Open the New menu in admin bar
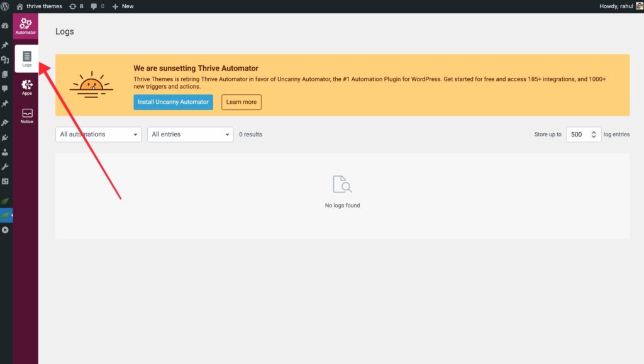Viewport: 644px width, 364px height. [x=123, y=6]
